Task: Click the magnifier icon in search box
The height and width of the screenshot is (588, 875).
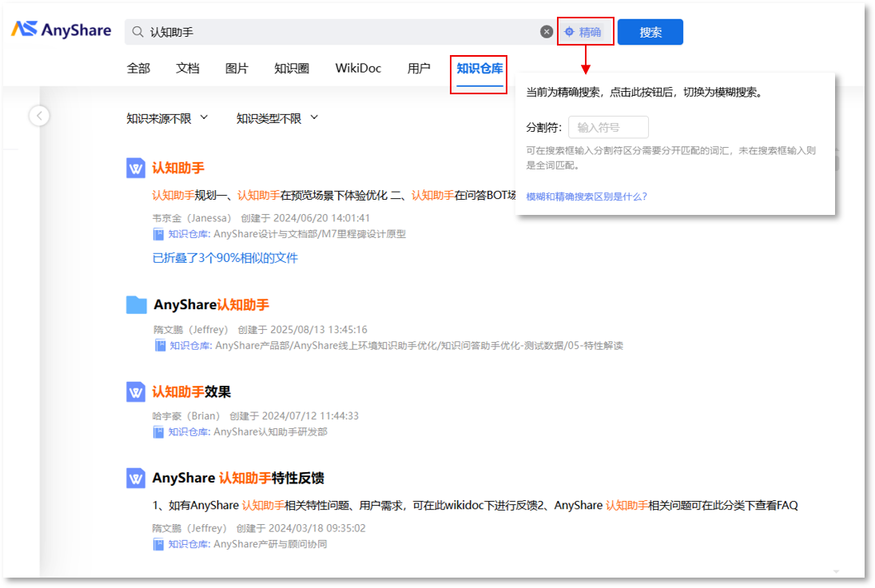Action: pyautogui.click(x=137, y=32)
